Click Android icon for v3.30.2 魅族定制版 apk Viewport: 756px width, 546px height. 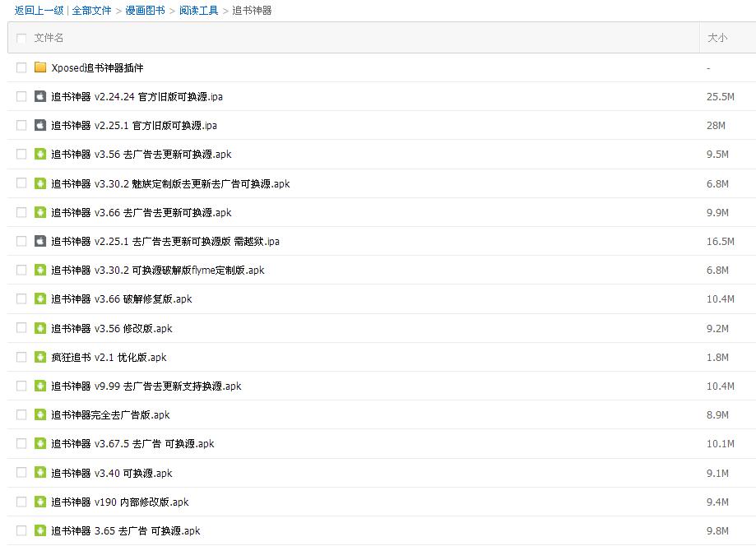point(40,183)
